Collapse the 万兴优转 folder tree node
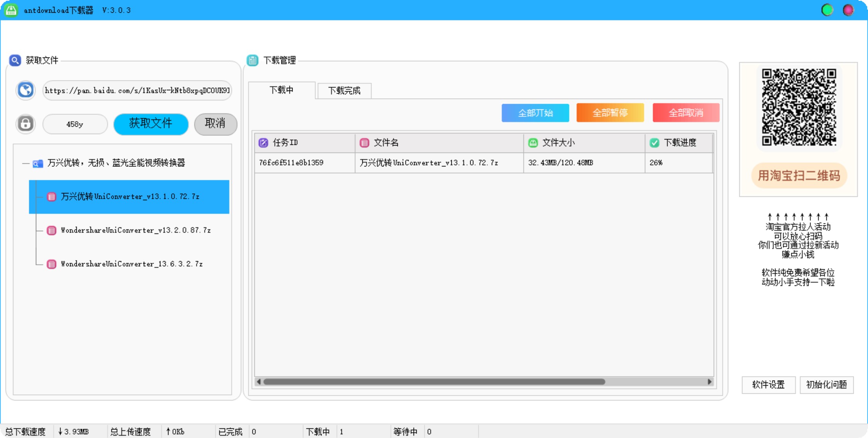The width and height of the screenshot is (868, 438). [x=25, y=163]
